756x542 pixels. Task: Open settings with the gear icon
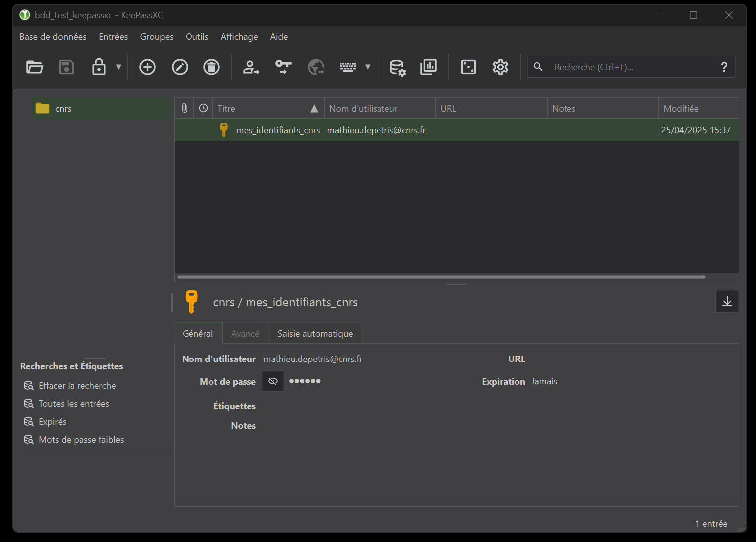tap(500, 67)
